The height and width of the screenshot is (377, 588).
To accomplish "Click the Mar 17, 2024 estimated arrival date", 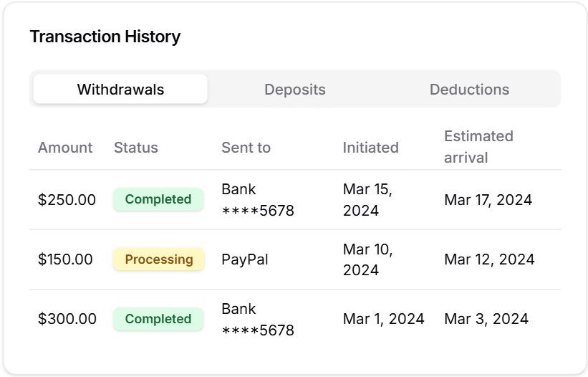I will (488, 200).
